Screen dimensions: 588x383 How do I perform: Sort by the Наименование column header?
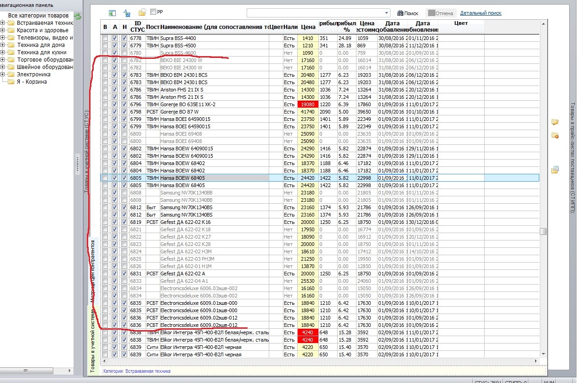214,27
